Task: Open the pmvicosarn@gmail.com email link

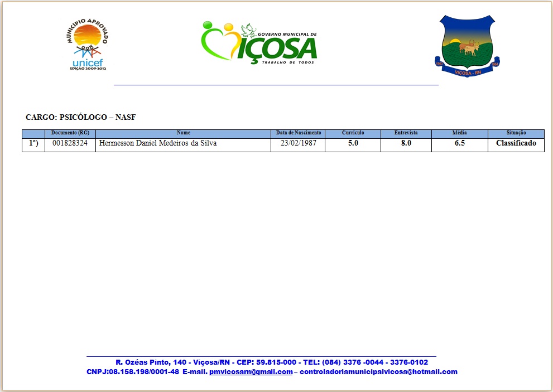Action: (251, 372)
